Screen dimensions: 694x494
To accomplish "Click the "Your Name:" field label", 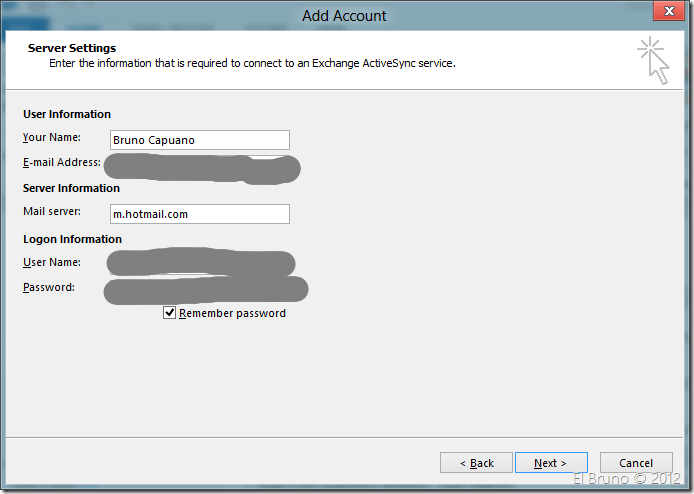I will click(52, 137).
